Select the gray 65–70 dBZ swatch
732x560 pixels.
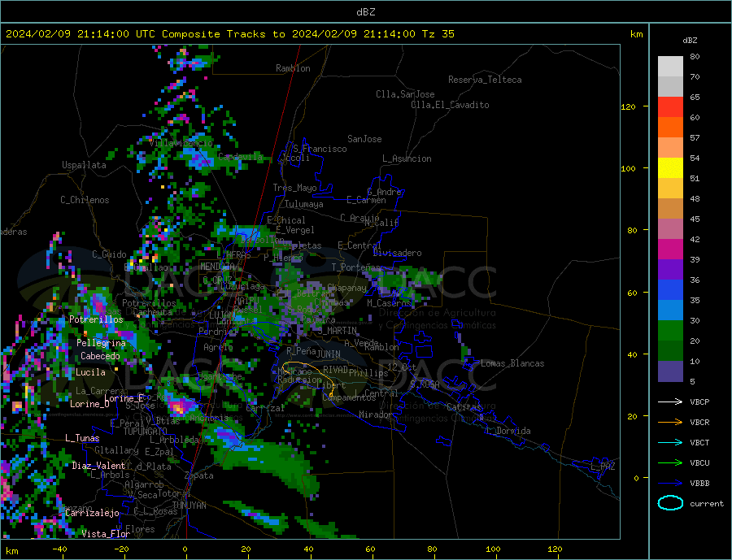[x=670, y=87]
